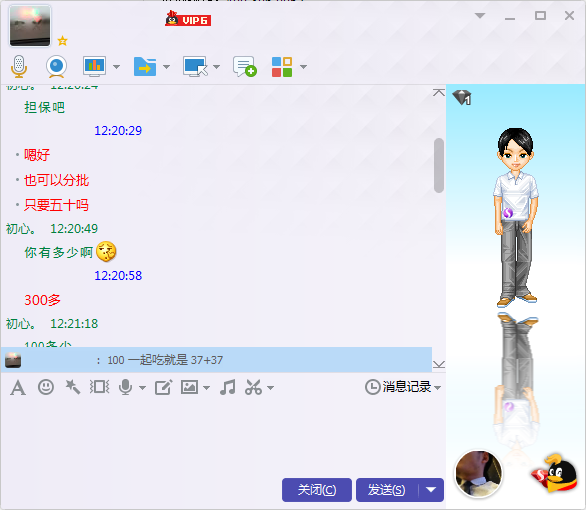This screenshot has height=510, width=586.
Task: Click the 关闭(C) button
Action: [317, 489]
